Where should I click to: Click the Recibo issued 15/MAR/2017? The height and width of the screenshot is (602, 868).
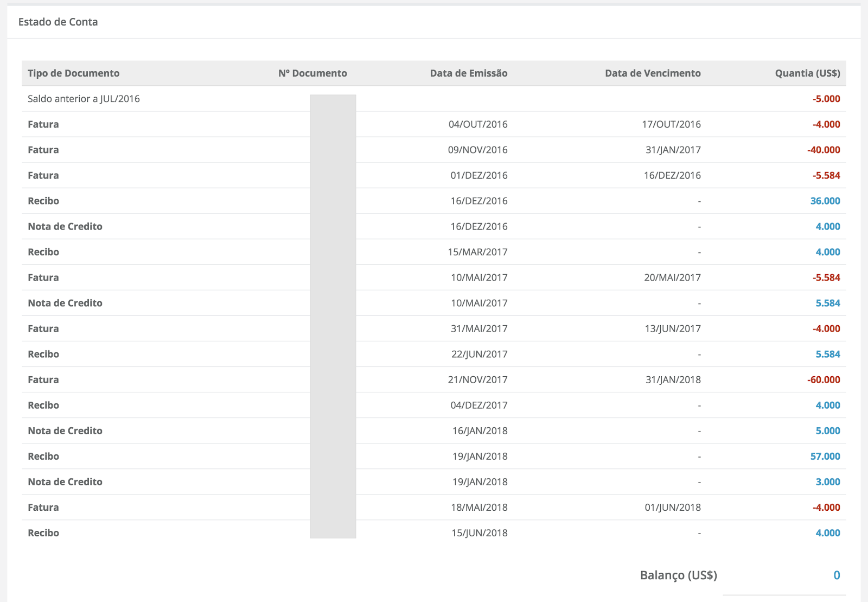43,252
